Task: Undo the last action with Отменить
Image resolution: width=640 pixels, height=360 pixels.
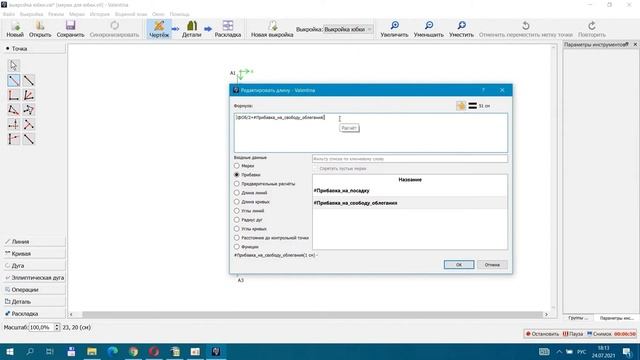Action: [526, 29]
